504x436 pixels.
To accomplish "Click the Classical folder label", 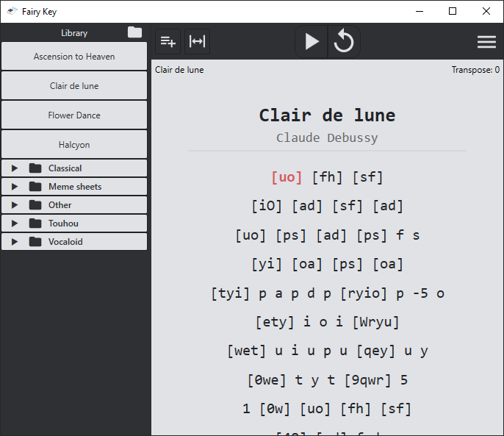I will (65, 168).
